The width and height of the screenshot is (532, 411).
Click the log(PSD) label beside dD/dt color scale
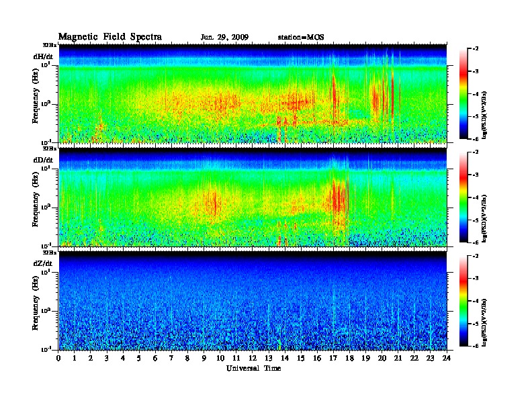484,218
